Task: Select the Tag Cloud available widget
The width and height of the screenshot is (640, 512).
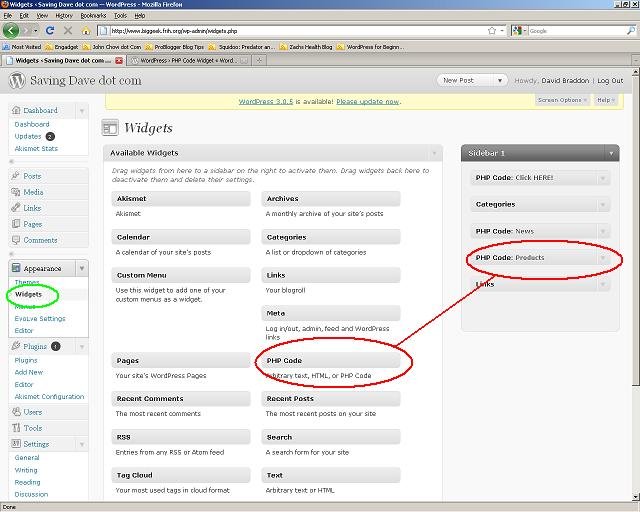Action: [181, 475]
